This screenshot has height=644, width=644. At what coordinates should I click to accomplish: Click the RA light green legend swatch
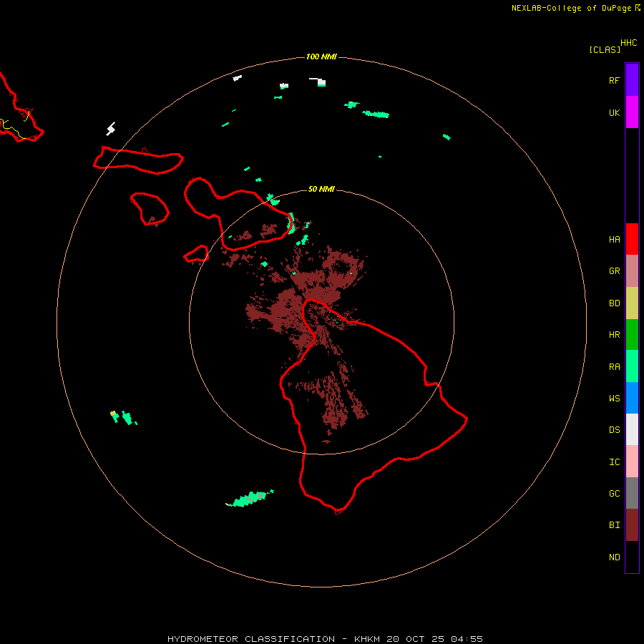click(x=632, y=366)
